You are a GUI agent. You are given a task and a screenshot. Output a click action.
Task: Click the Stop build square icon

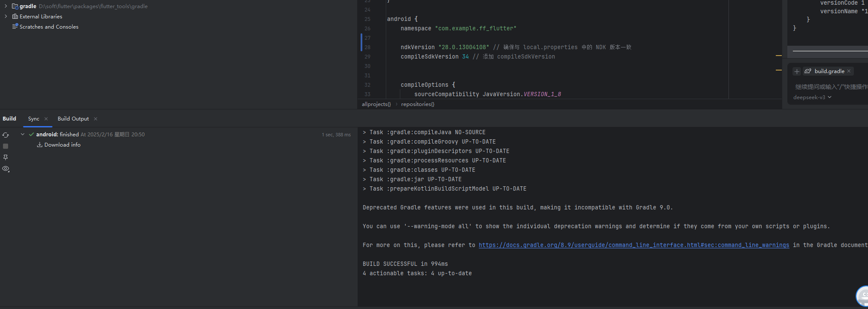(x=6, y=146)
